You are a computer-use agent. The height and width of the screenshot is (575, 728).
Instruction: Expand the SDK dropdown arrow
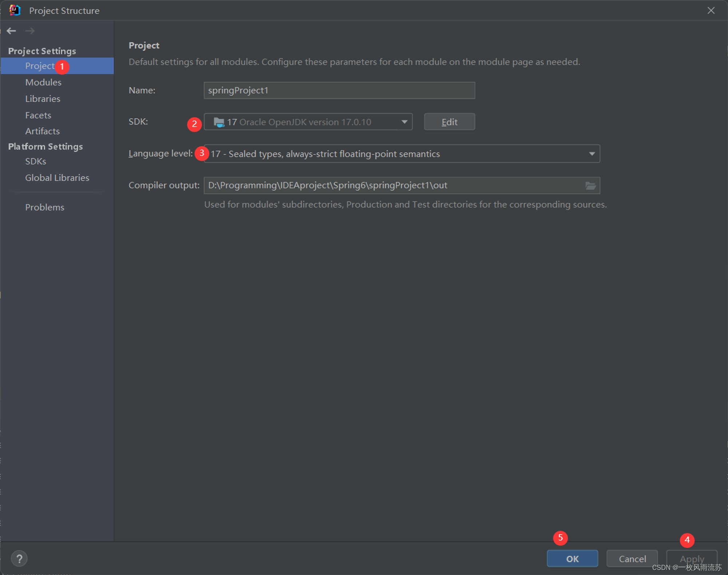coord(404,122)
